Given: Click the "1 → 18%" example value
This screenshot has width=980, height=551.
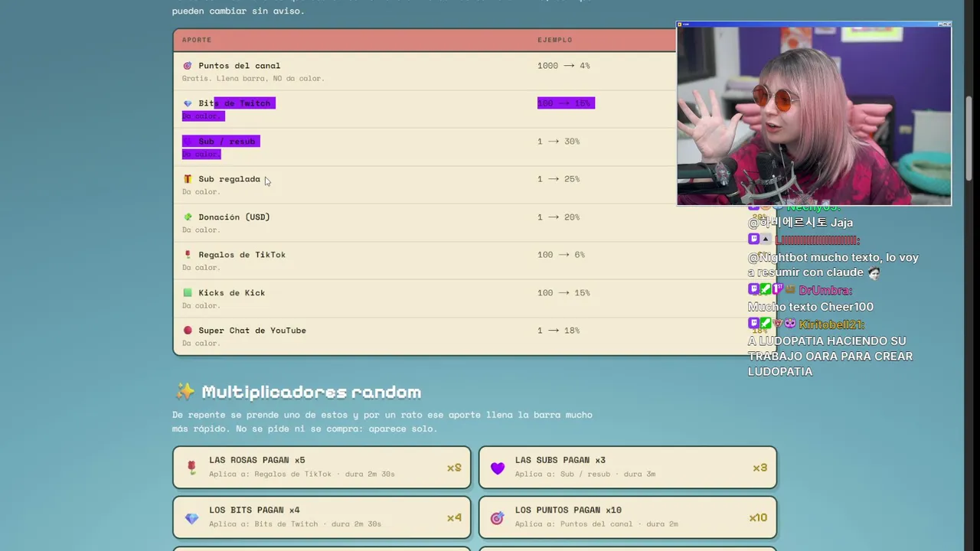Looking at the screenshot, I should click(x=558, y=331).
